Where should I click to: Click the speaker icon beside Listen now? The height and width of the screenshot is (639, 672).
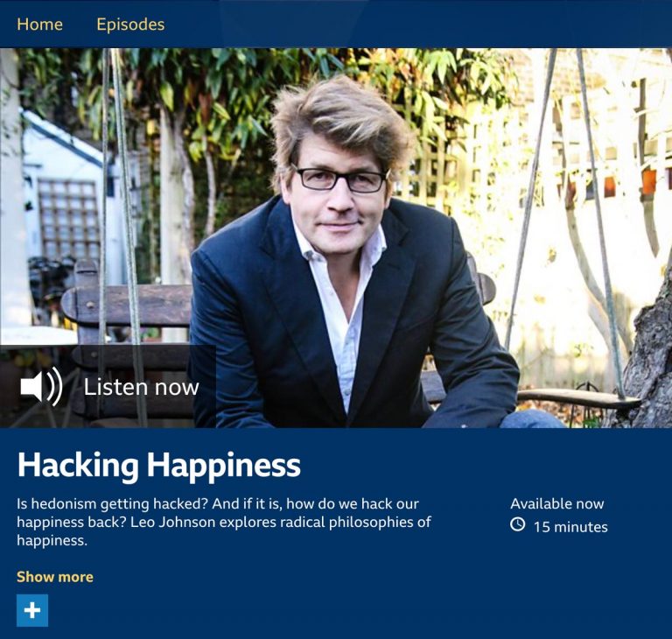(x=42, y=386)
